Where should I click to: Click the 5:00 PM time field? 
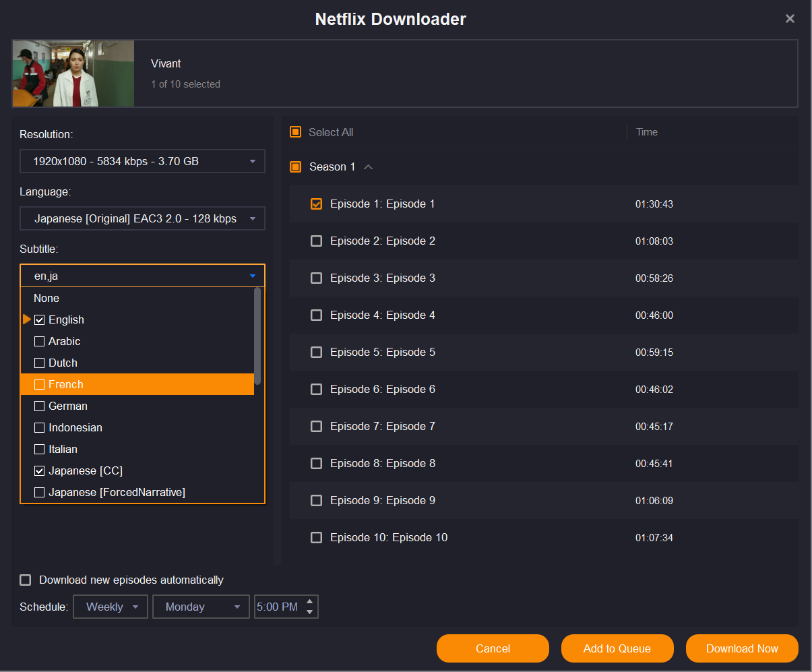278,607
